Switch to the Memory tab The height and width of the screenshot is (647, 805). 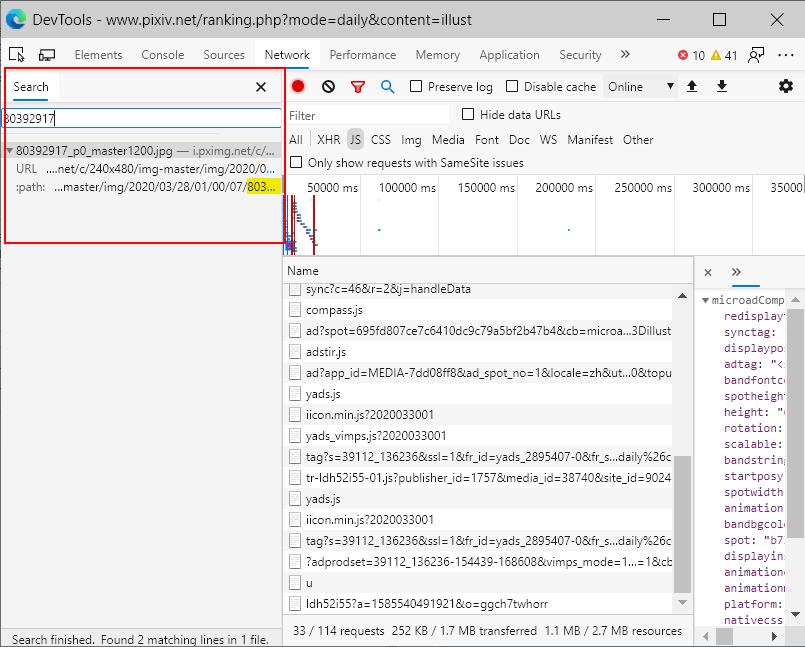[437, 55]
